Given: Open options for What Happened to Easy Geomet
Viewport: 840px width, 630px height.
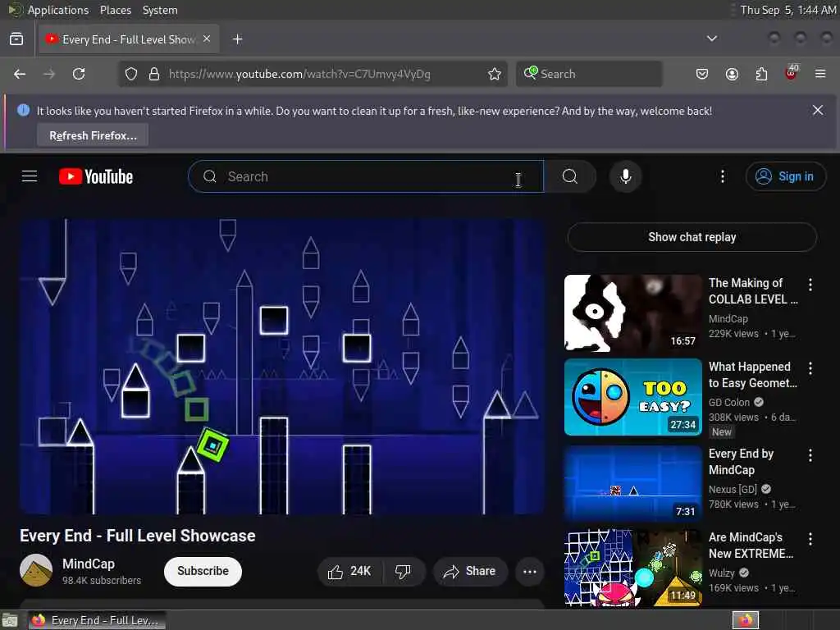Looking at the screenshot, I should 810,368.
